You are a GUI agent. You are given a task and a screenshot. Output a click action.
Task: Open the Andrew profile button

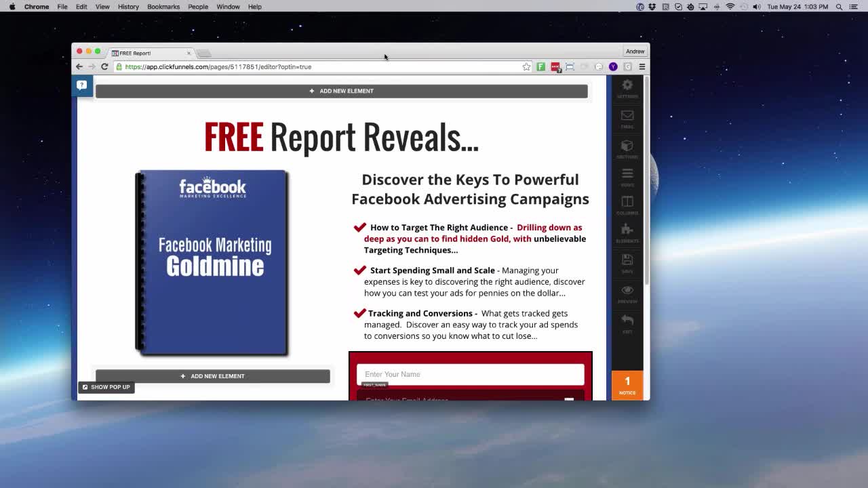pyautogui.click(x=635, y=52)
